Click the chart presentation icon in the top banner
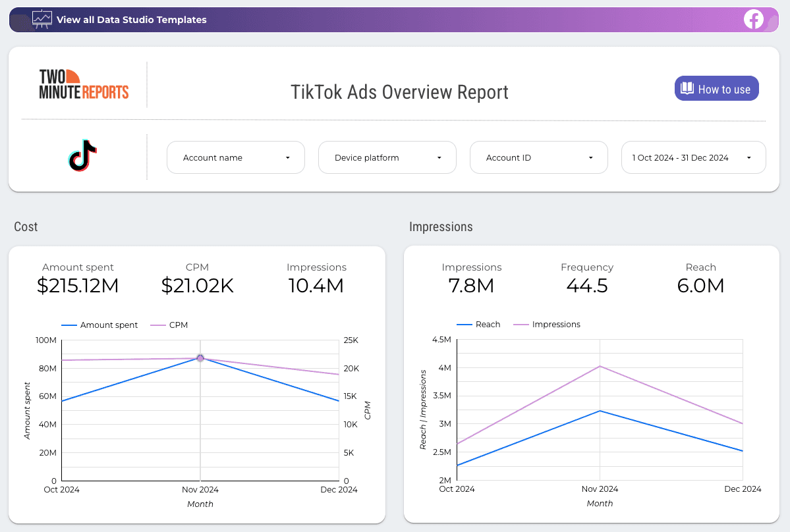This screenshot has height=532, width=790. [x=42, y=18]
